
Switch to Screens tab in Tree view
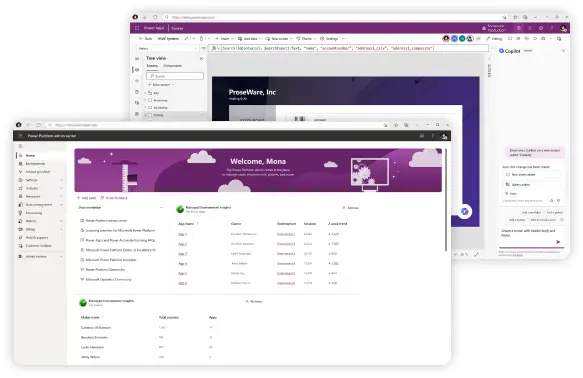click(152, 66)
